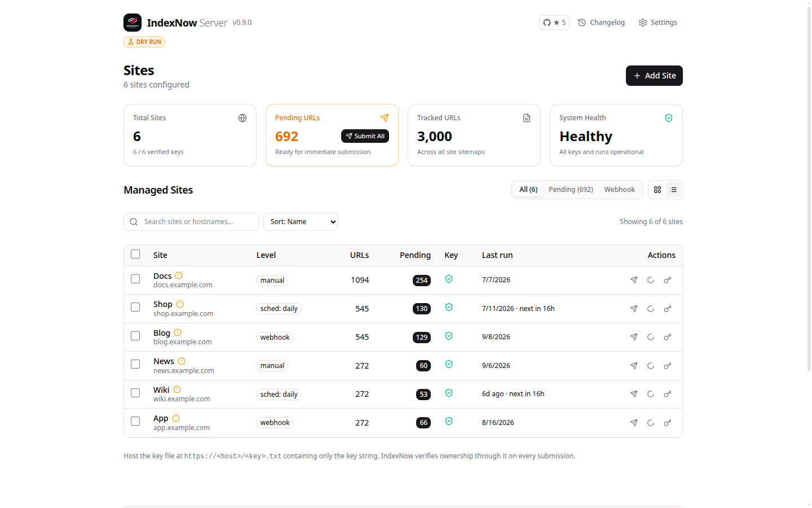The width and height of the screenshot is (812, 508).
Task: Click the paper-plane submit icon in the Docs row
Action: 634,280
